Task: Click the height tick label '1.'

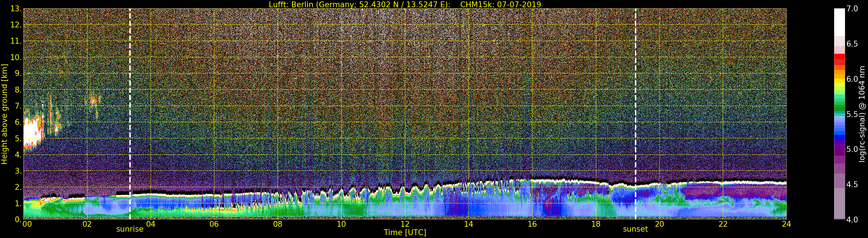Action: point(18,203)
